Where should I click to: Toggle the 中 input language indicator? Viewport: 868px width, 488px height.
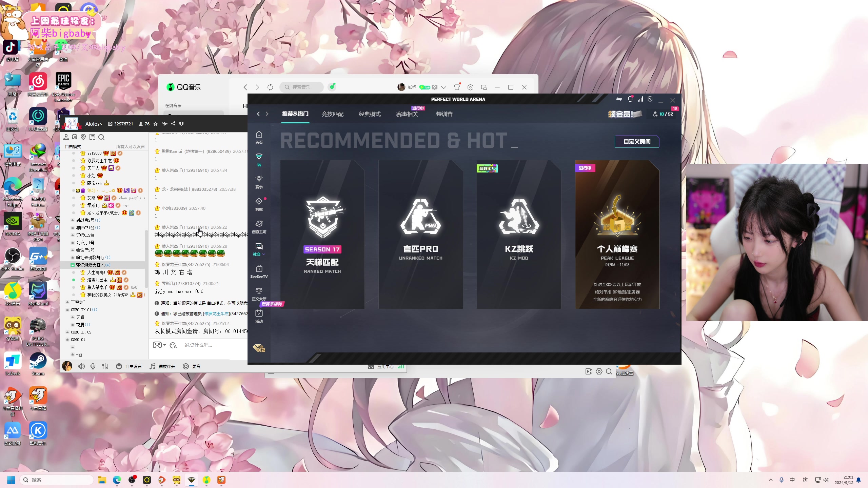click(x=792, y=480)
